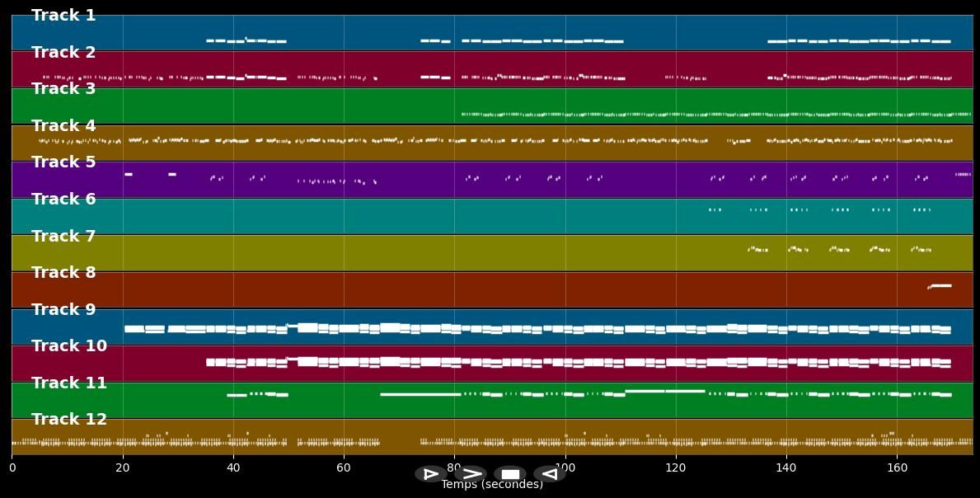Click the Track 12 label
Viewport: 980px width, 498px height.
[69, 420]
